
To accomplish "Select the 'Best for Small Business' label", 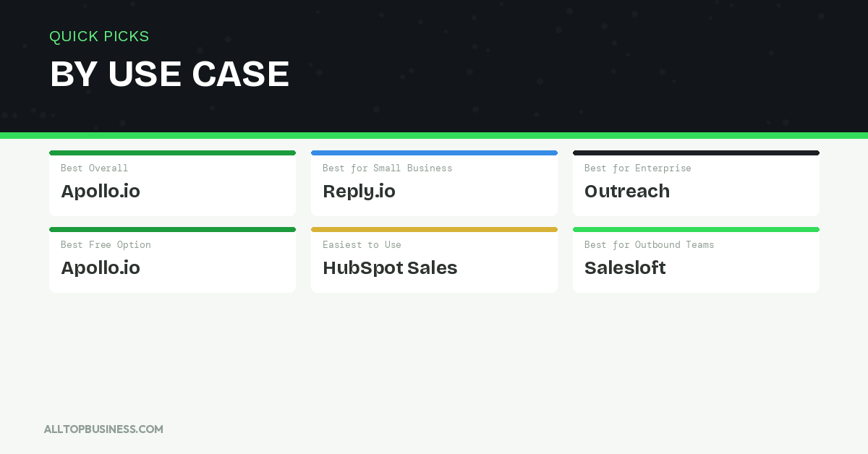I will click(387, 168).
